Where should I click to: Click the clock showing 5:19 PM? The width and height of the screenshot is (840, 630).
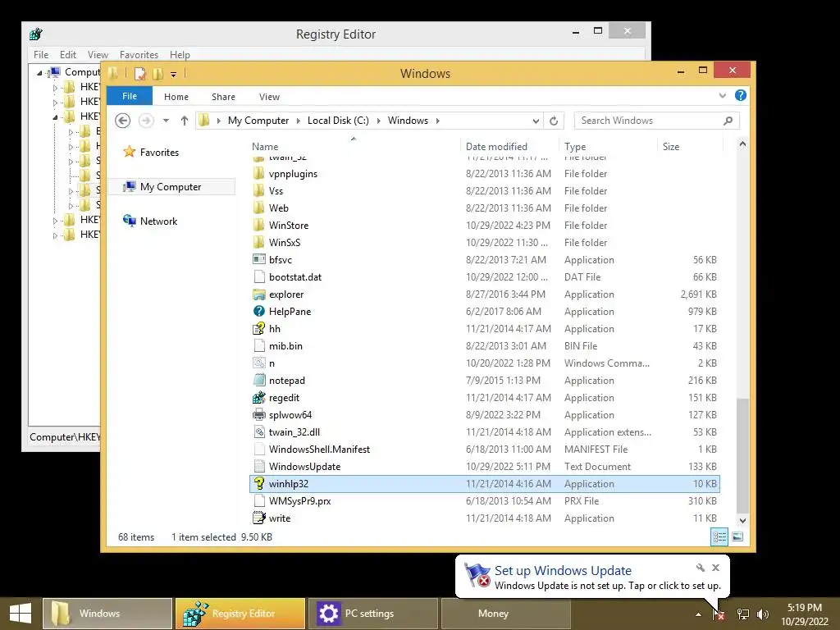pos(804,608)
